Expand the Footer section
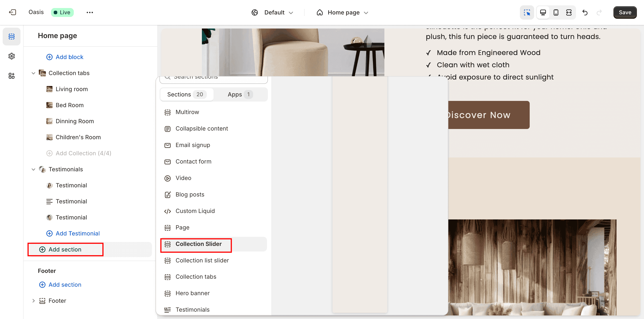Viewport: 644px width, 319px height. tap(33, 301)
